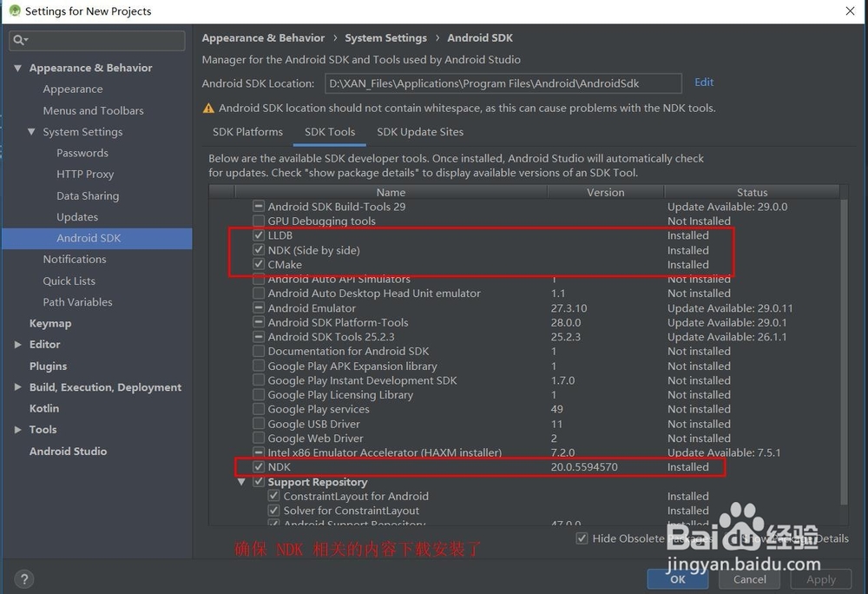Open Menus and Toolbars settings
Image resolution: width=868 pixels, height=594 pixels.
click(x=93, y=110)
